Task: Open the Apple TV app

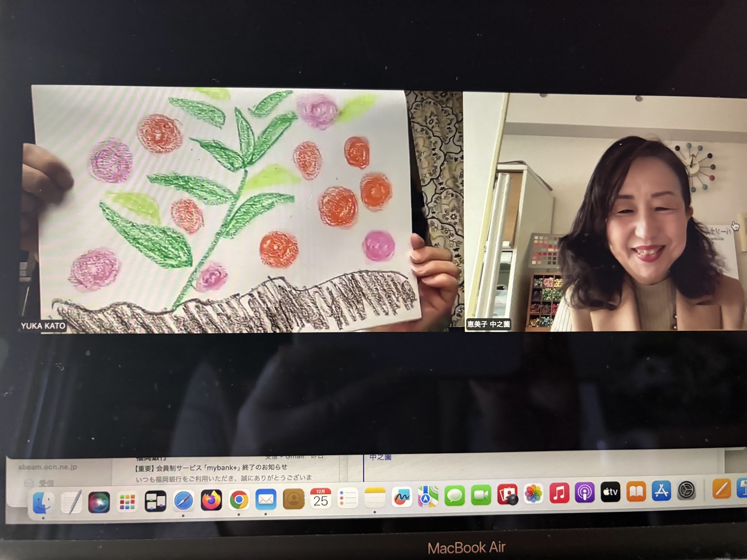Action: tap(610, 492)
